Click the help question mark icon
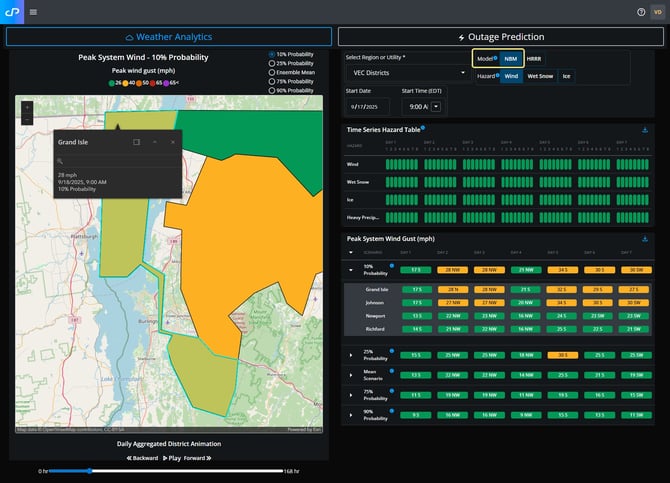The width and height of the screenshot is (670, 483). click(x=641, y=12)
